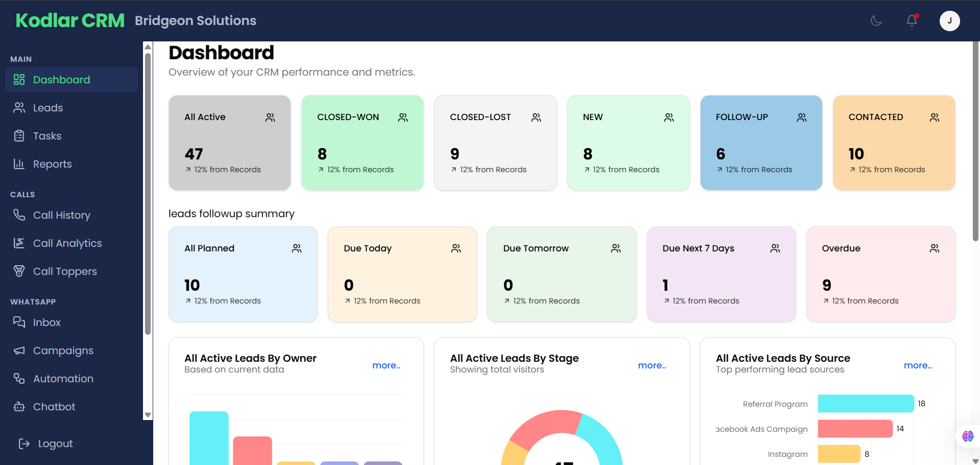Select the Overdue leads card

click(880, 274)
